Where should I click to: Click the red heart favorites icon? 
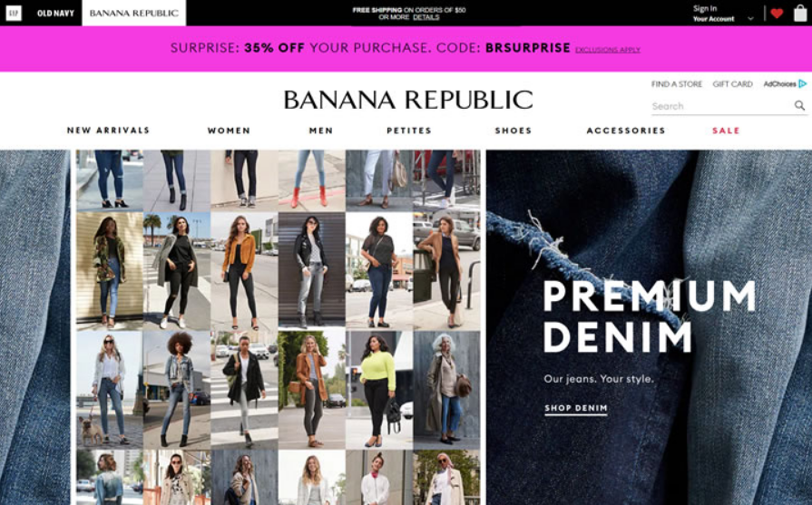click(777, 14)
